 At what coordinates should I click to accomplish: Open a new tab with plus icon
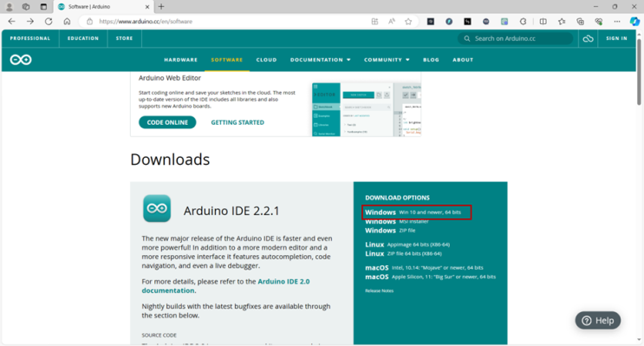pyautogui.click(x=161, y=7)
